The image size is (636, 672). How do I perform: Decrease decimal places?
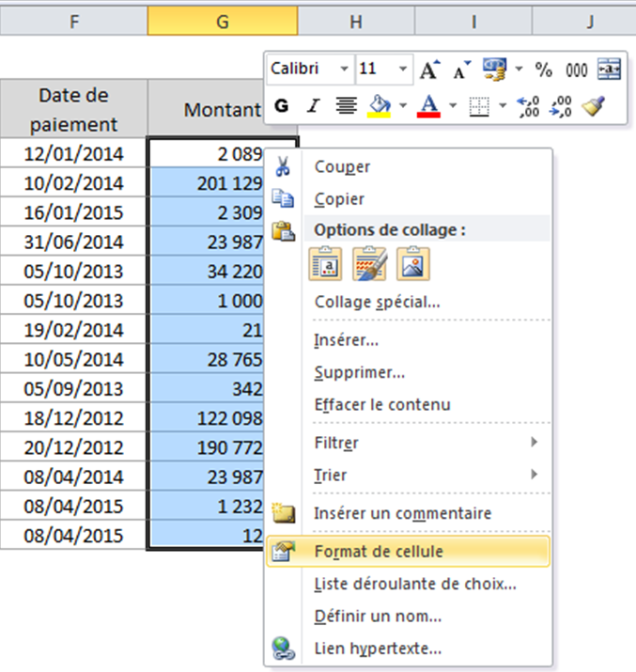click(561, 106)
